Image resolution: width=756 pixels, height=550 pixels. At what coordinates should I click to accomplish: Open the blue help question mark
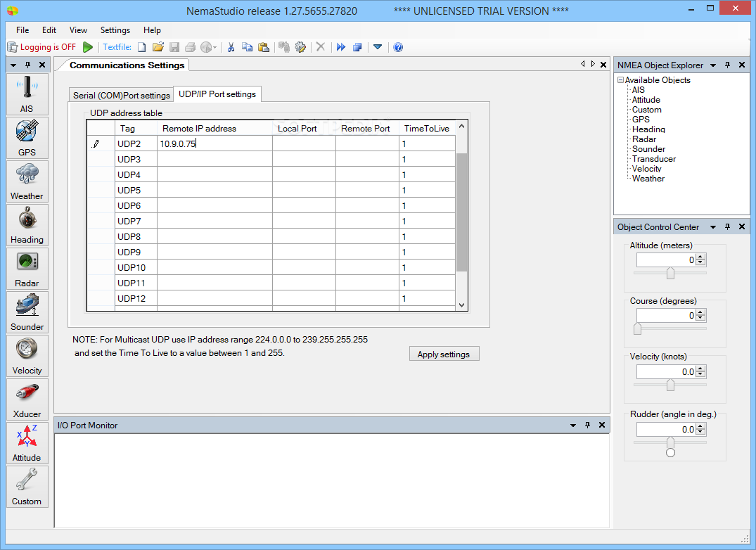point(398,47)
